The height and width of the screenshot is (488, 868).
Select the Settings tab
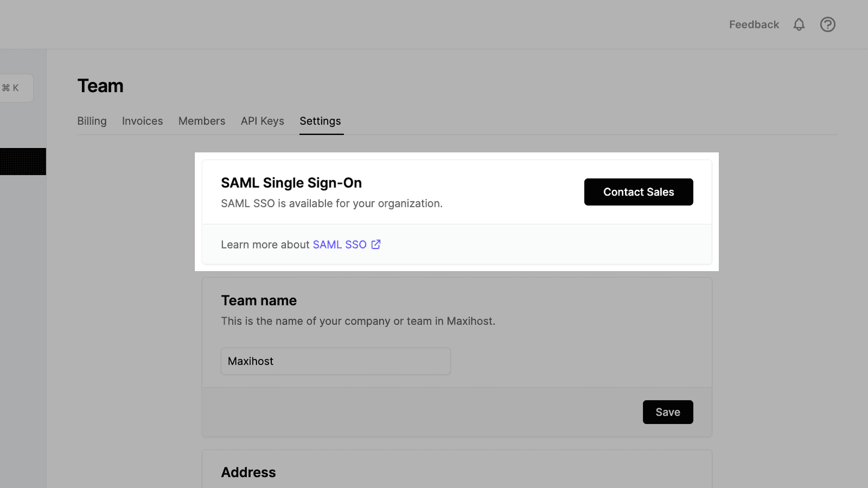pyautogui.click(x=320, y=121)
